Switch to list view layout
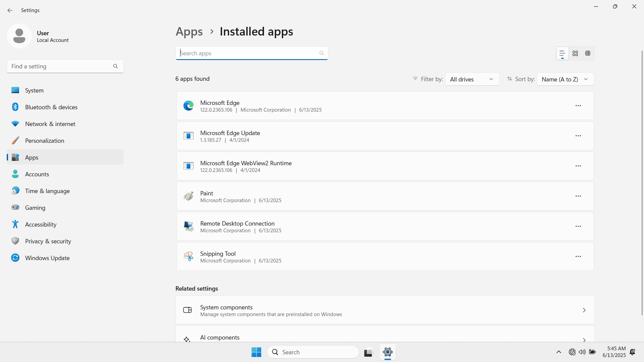 [562, 53]
